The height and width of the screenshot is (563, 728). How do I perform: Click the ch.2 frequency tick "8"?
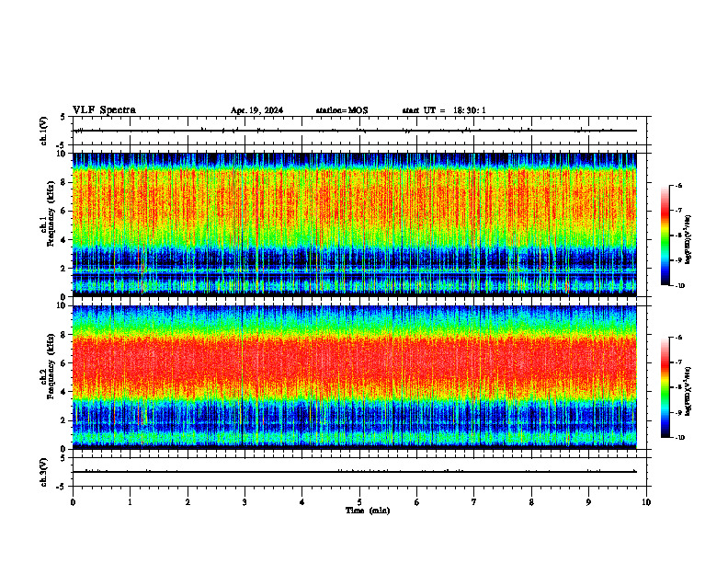point(63,335)
